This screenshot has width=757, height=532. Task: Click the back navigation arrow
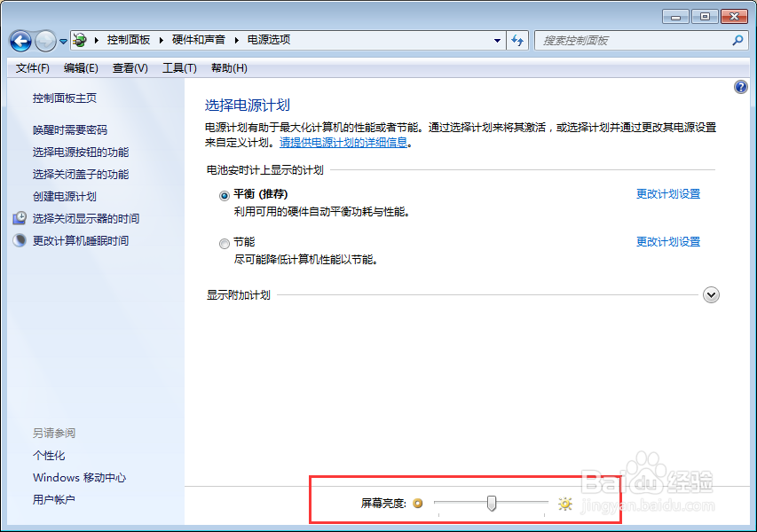[20, 40]
